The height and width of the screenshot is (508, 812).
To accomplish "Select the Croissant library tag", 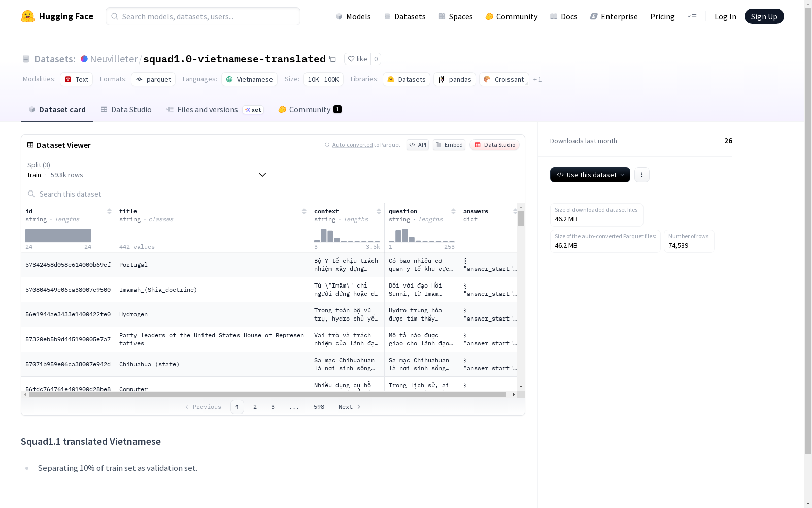I will pos(504,79).
